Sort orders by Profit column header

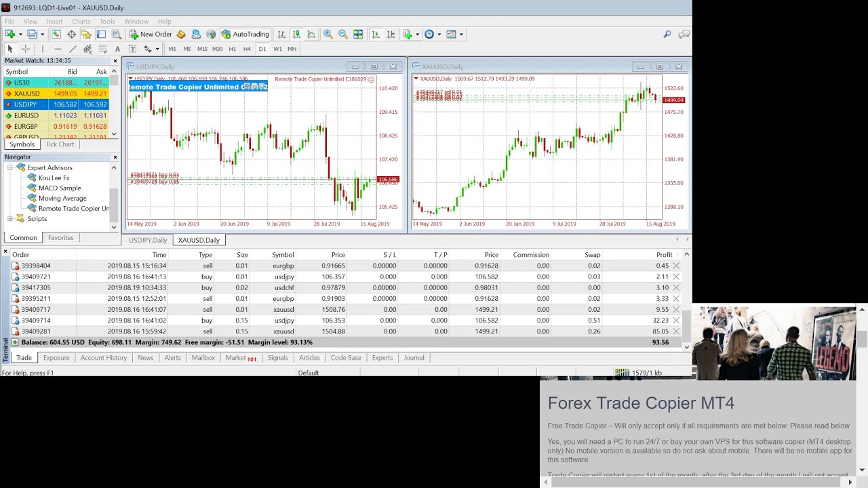[664, 255]
